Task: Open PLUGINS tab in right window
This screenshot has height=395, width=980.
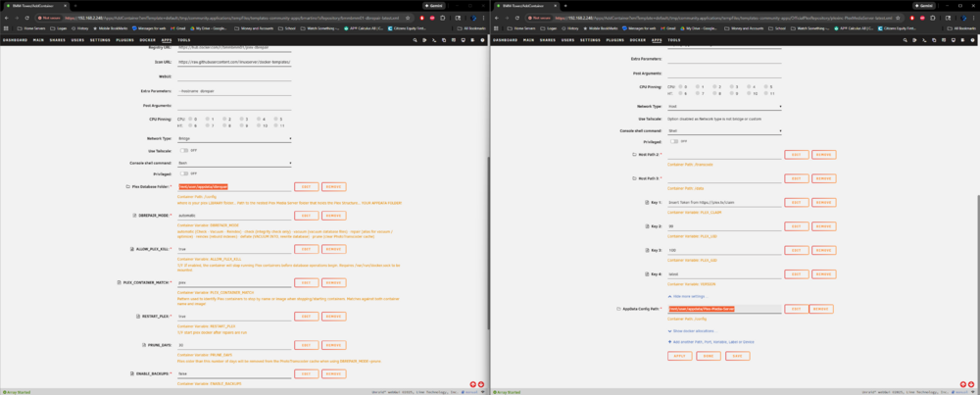Action: (615, 40)
